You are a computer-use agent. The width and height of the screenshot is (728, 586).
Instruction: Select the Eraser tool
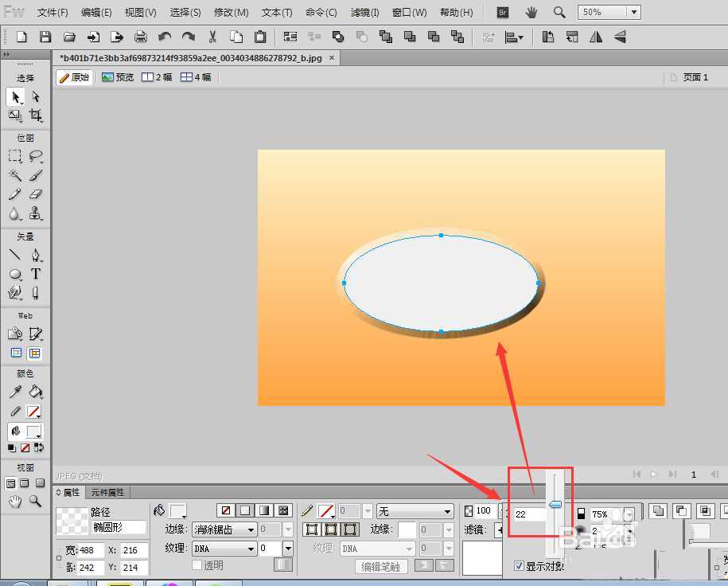[36, 194]
